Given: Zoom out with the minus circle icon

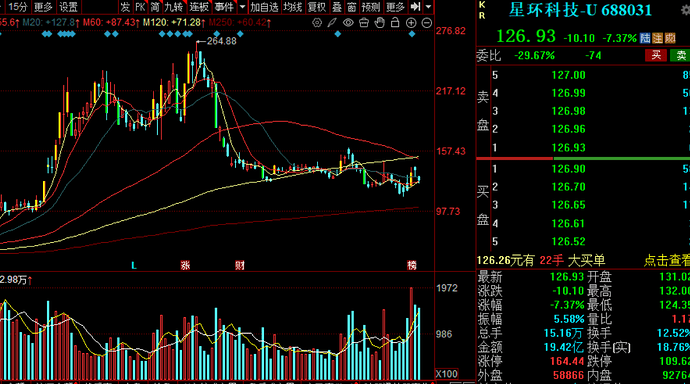Looking at the screenshot, I should coord(426,23).
